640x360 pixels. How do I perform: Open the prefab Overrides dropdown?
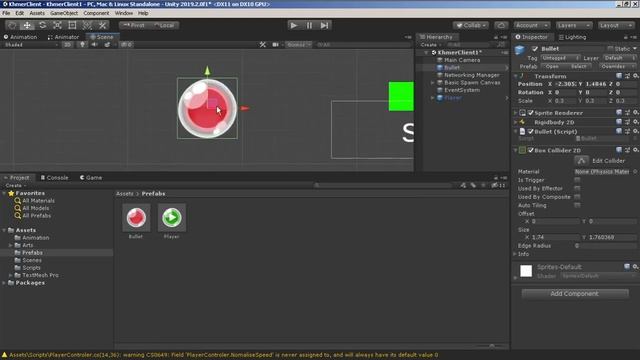(x=617, y=66)
